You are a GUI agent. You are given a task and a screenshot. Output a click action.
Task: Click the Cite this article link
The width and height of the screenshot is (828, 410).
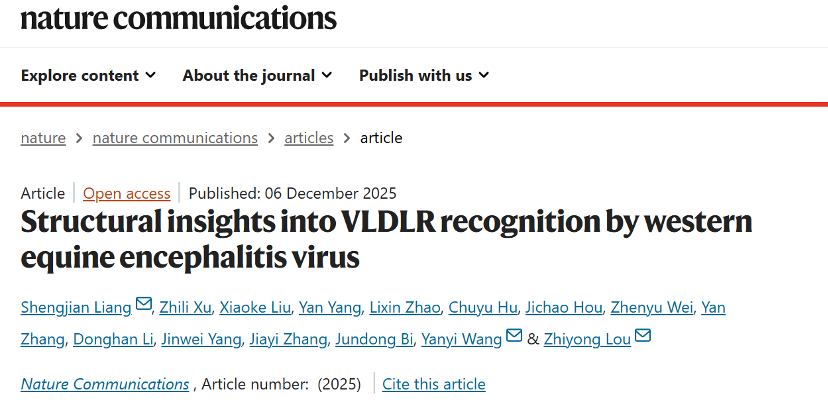point(434,384)
